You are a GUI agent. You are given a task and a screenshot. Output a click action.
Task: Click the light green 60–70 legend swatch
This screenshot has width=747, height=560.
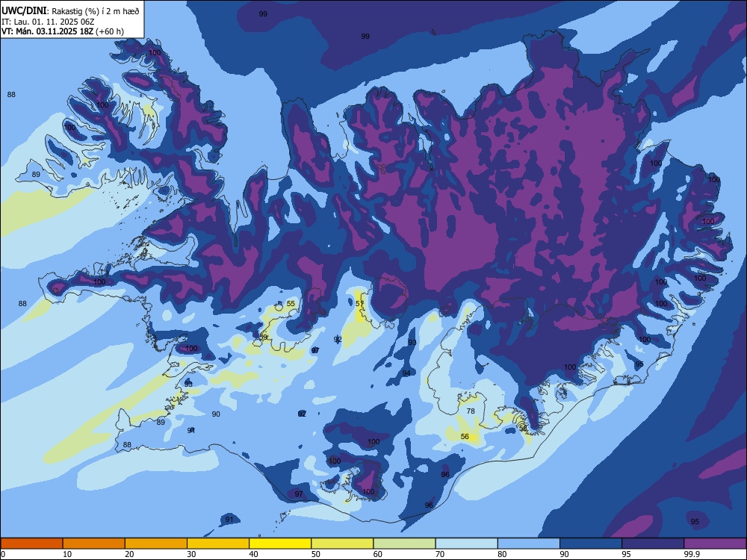coord(404,544)
